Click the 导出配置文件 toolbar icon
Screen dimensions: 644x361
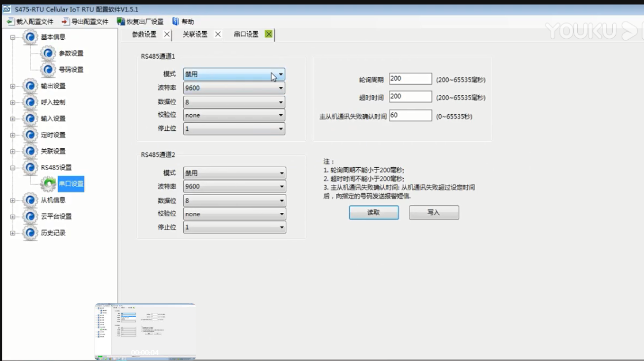[x=65, y=22]
